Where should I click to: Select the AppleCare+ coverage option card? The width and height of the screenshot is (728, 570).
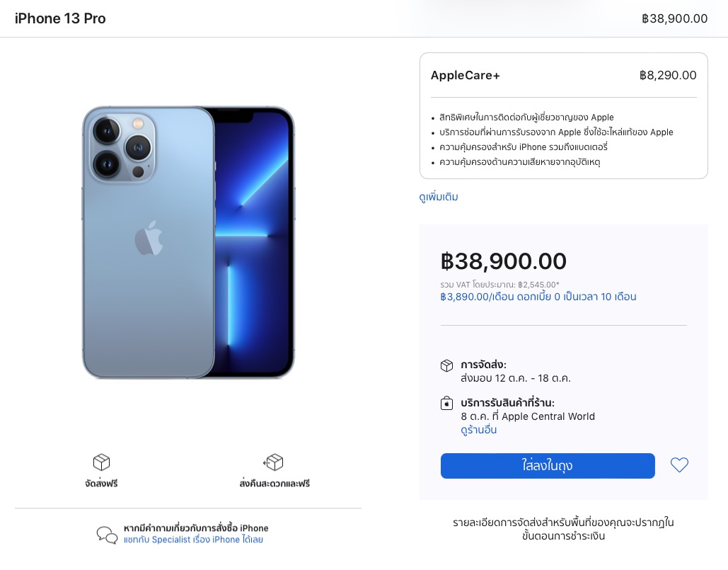[563, 115]
